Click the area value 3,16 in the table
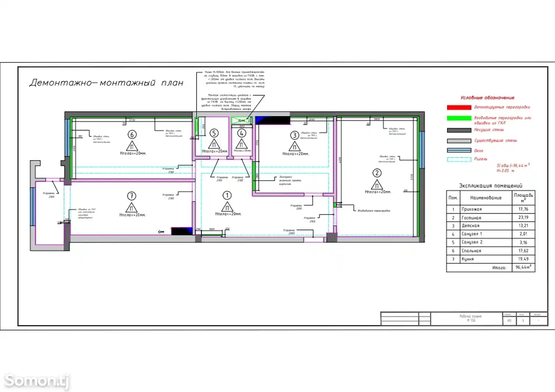The width and height of the screenshot is (555, 392). click(523, 242)
